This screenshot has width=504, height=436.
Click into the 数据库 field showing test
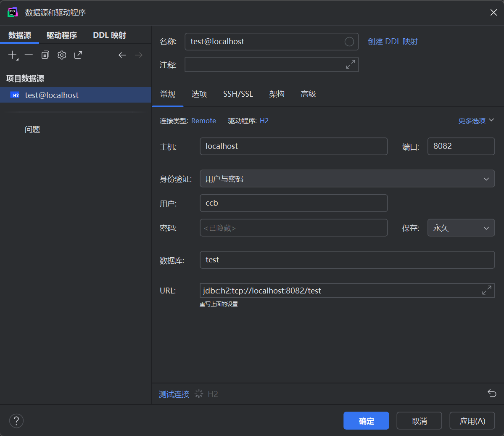pyautogui.click(x=347, y=260)
